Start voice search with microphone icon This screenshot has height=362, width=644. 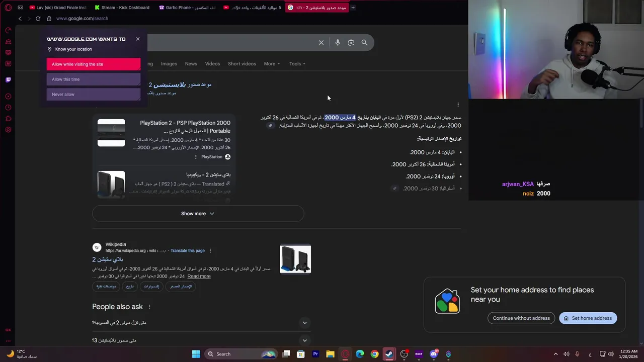[x=338, y=43]
